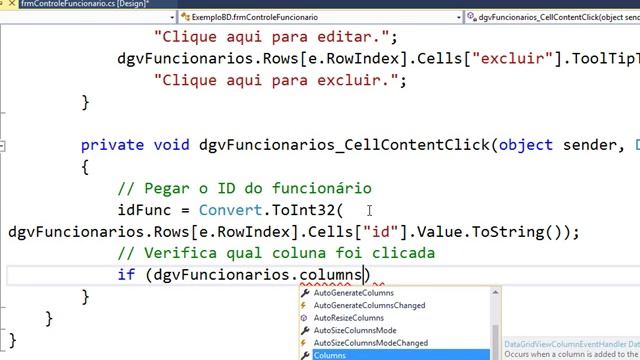Image resolution: width=640 pixels, height=360 pixels.
Task: Click the lightning icon beside AutoGenerateColumnsChanged
Action: coord(304,305)
